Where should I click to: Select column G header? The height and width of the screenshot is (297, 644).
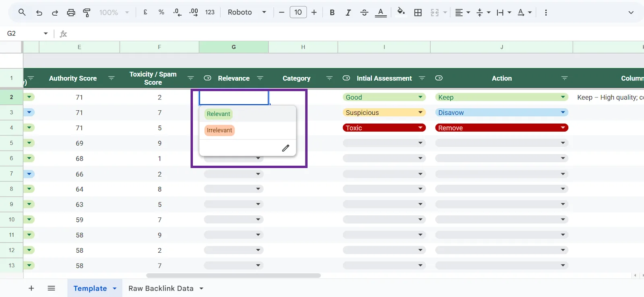pyautogui.click(x=234, y=47)
